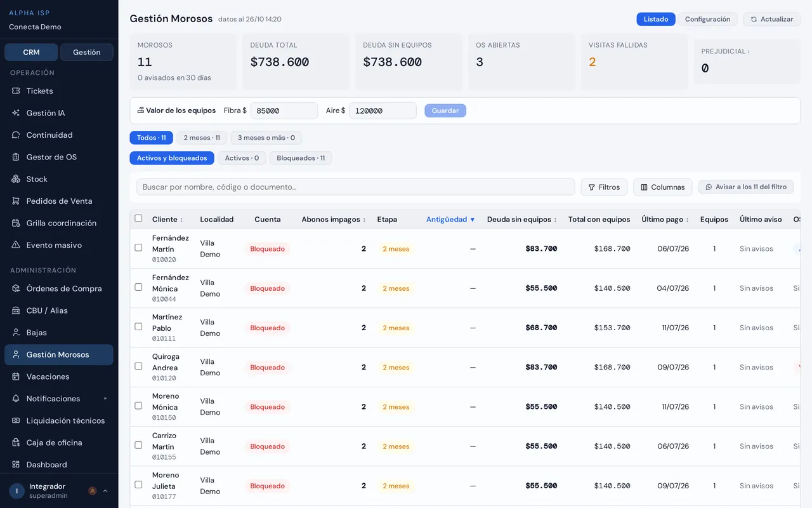Expand the Notificaciones submenu arrow
Viewport: 812px width, 508px height.
(105, 399)
